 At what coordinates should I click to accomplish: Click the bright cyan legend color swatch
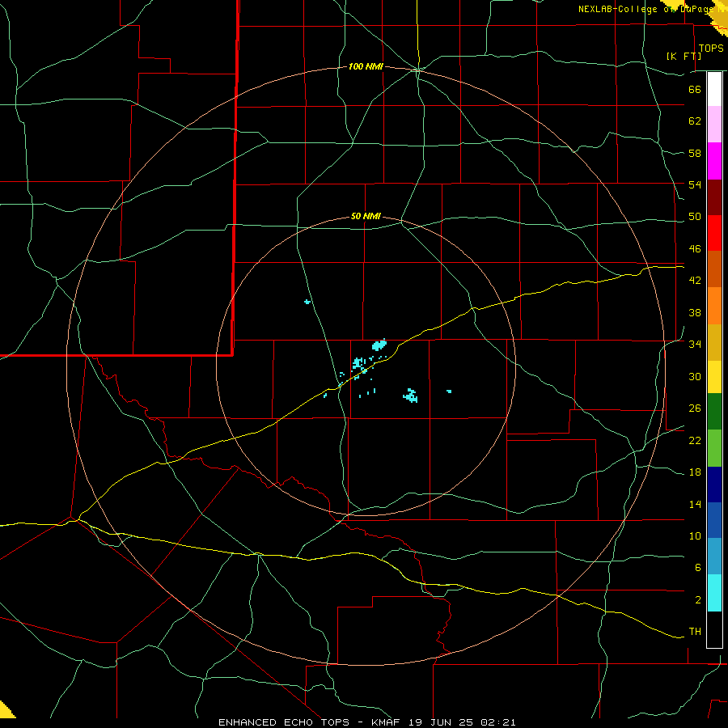(714, 593)
